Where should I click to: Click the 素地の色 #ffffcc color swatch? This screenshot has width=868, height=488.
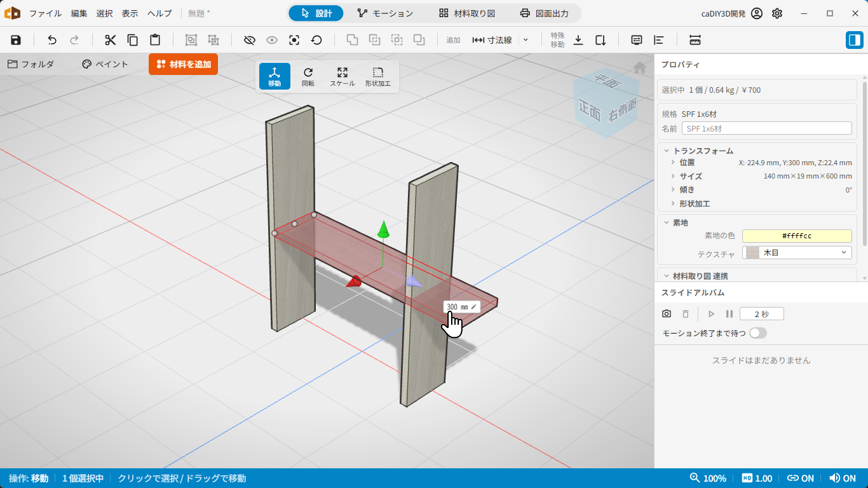click(797, 236)
